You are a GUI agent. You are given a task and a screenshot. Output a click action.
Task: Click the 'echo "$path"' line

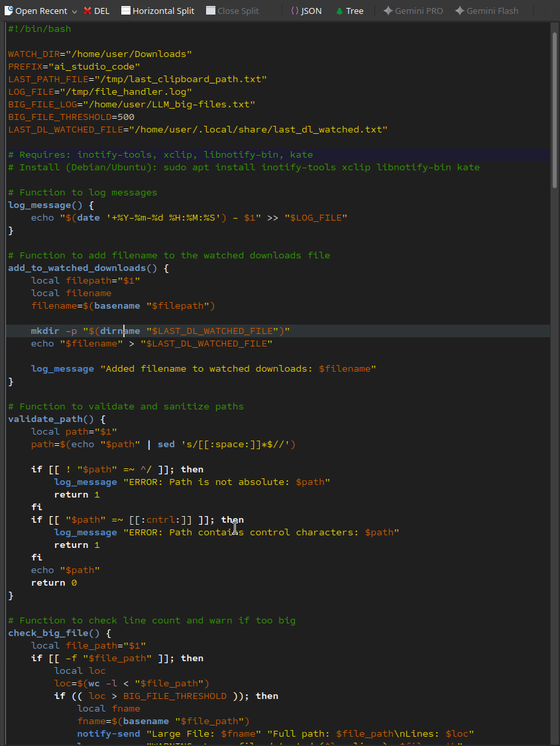(x=66, y=570)
